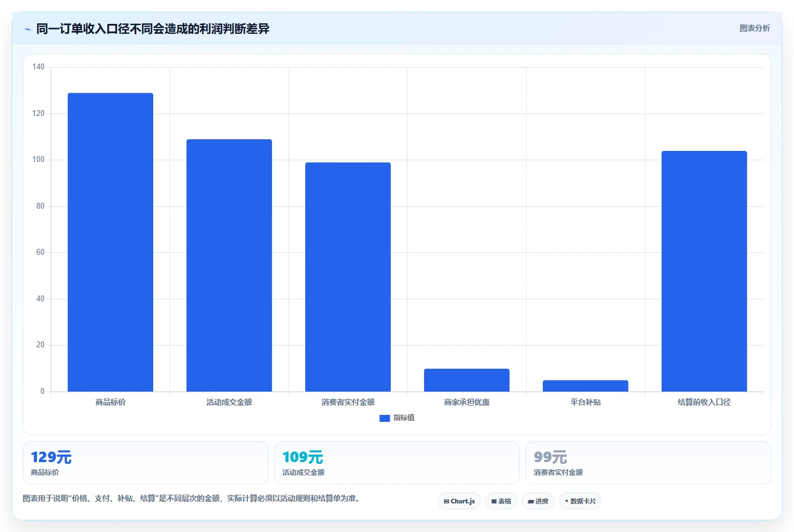Click y-axis value 120
This screenshot has width=794, height=532.
click(x=38, y=114)
